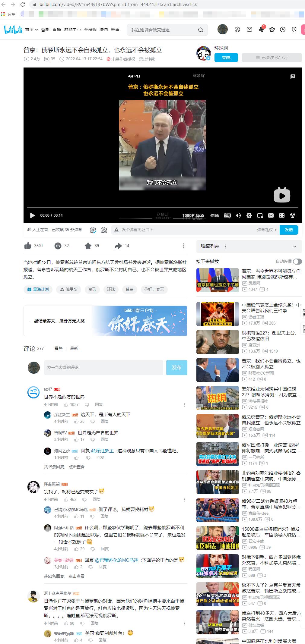Toggle the autoplay next switch
This screenshot has height=644, width=305.
[297, 262]
